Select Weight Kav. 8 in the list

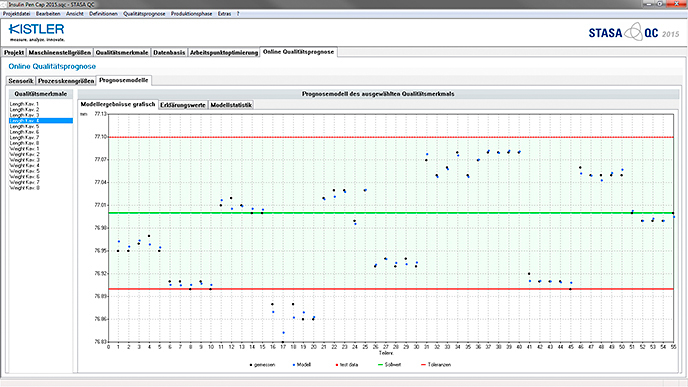tap(41, 188)
